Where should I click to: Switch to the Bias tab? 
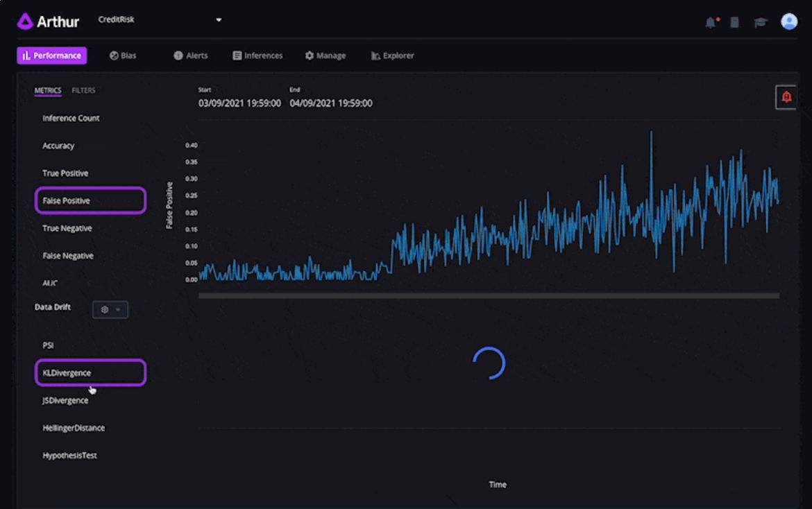(x=123, y=55)
